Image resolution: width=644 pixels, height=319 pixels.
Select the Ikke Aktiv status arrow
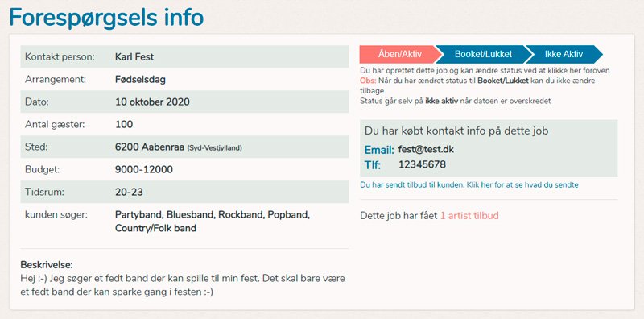coord(565,54)
